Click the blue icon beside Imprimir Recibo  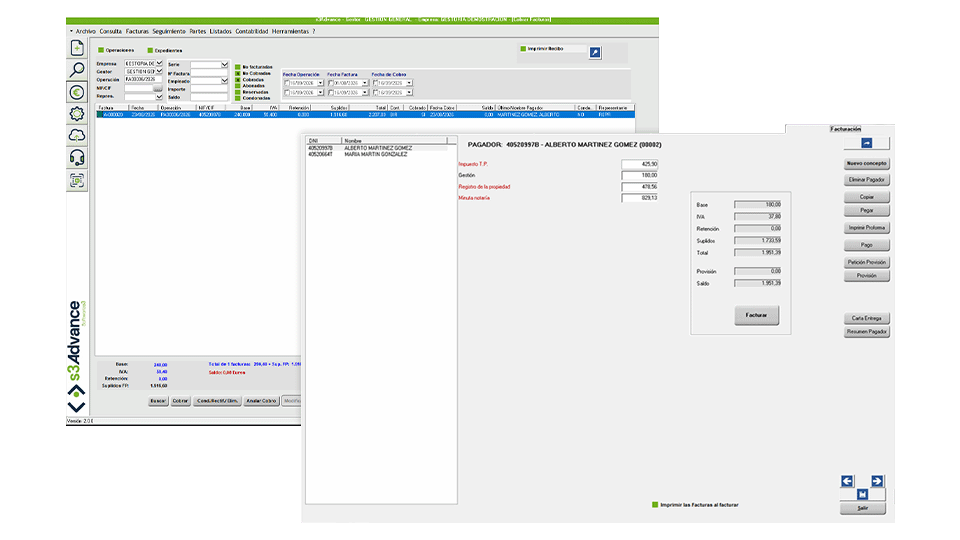point(594,53)
